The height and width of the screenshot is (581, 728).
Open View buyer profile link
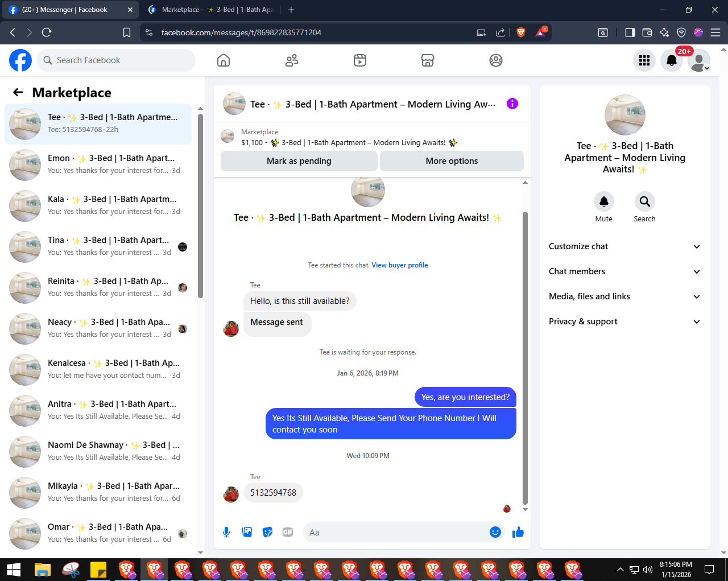click(x=400, y=265)
